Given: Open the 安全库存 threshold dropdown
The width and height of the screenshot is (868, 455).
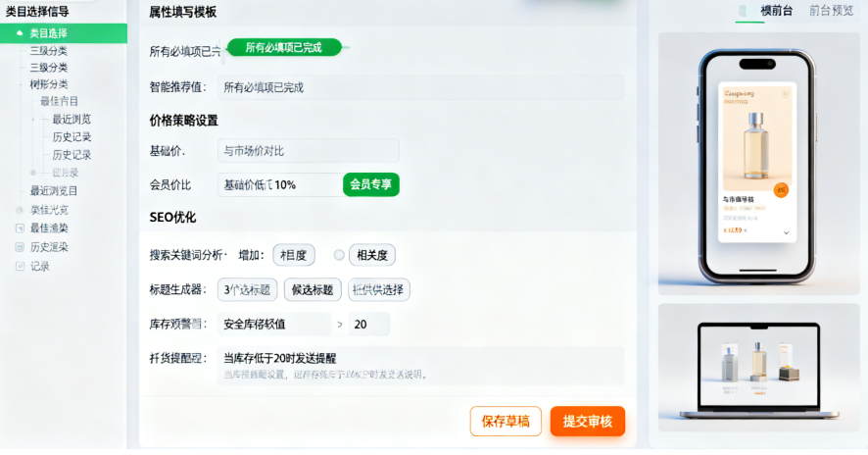Looking at the screenshot, I should (x=275, y=325).
